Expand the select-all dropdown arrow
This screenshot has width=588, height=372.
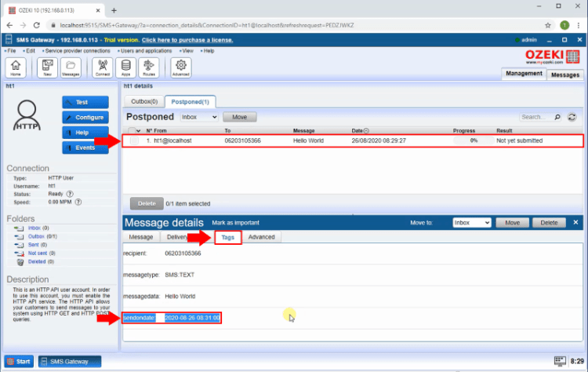coord(138,131)
